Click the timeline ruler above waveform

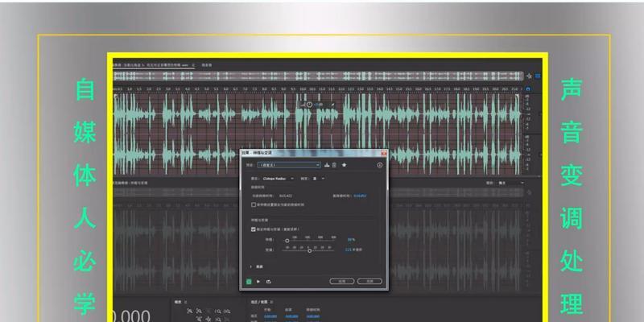click(x=318, y=89)
